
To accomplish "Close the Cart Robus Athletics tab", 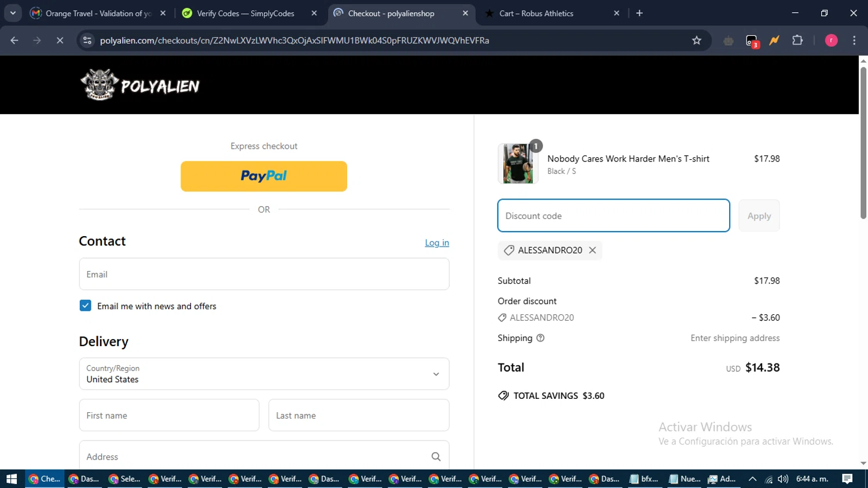I will [x=616, y=13].
